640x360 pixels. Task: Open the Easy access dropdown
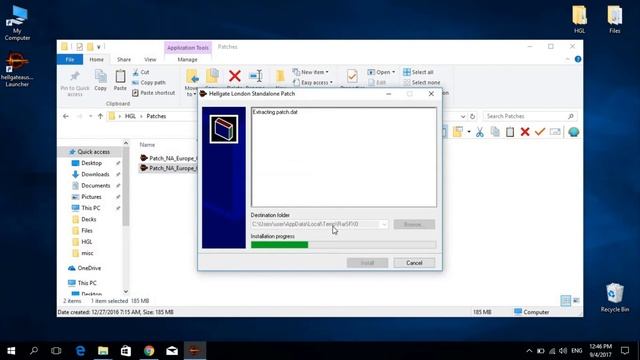[x=313, y=82]
